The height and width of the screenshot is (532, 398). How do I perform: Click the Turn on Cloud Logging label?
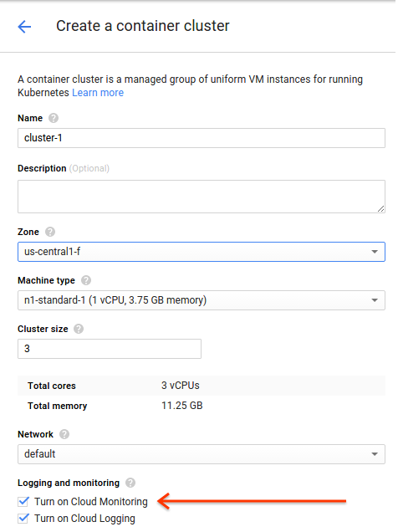(84, 519)
